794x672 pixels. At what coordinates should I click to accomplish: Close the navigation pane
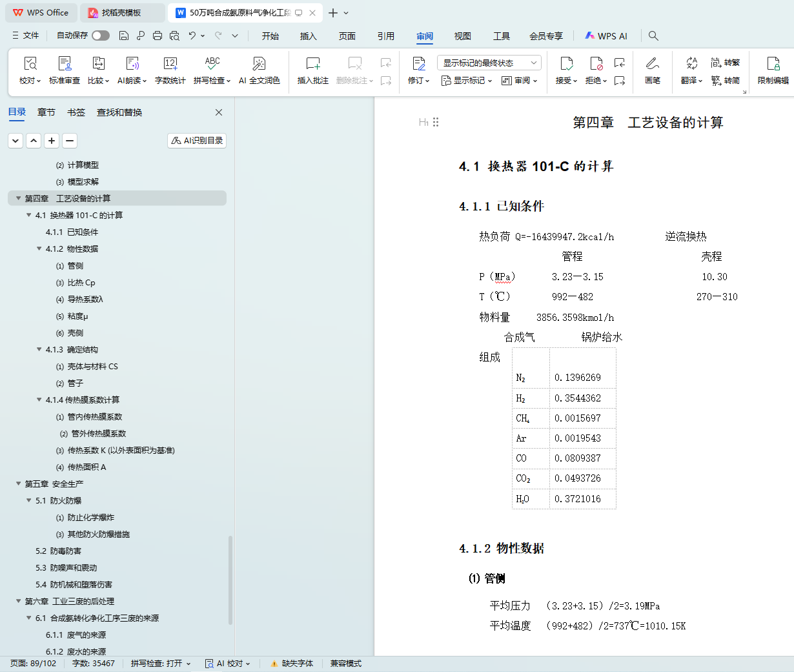coord(219,112)
